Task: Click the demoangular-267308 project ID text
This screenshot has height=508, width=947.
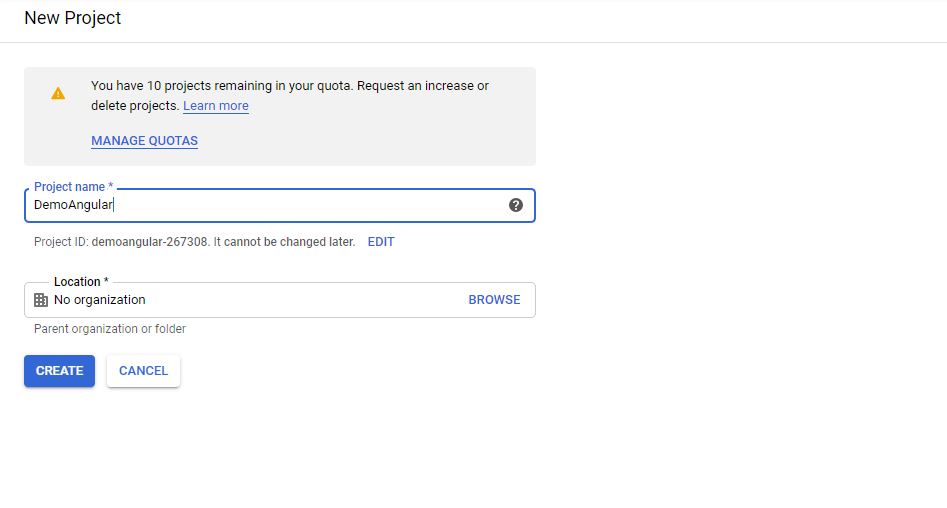Action: click(x=150, y=242)
